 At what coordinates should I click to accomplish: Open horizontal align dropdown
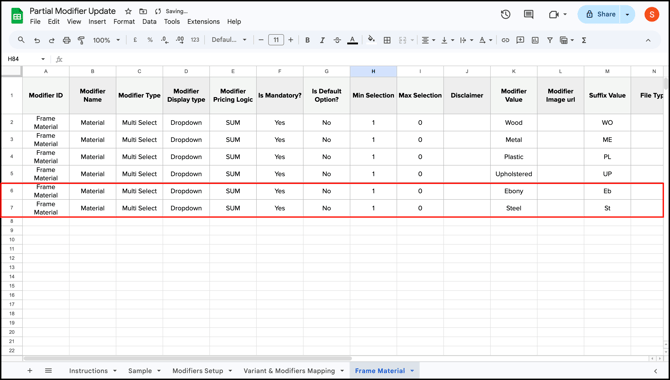tap(428, 40)
